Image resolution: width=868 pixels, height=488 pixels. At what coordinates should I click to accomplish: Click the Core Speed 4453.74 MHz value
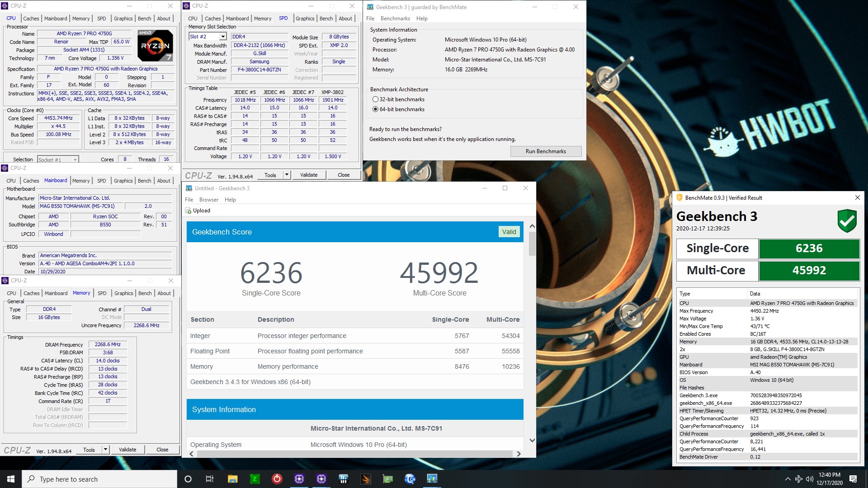coord(58,118)
